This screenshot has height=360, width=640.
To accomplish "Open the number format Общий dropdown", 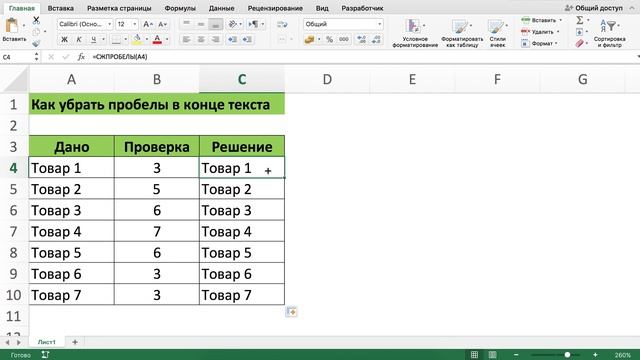I will [x=380, y=24].
